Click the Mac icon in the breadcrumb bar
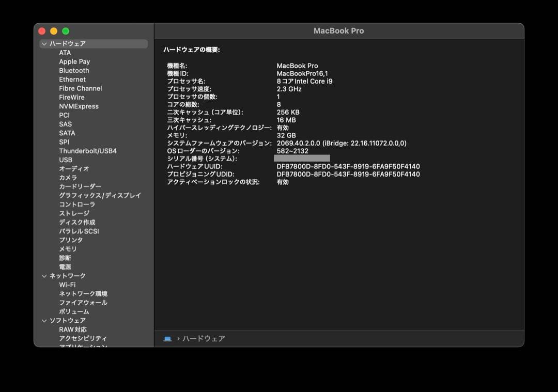Image resolution: width=558 pixels, height=392 pixels. (x=166, y=338)
